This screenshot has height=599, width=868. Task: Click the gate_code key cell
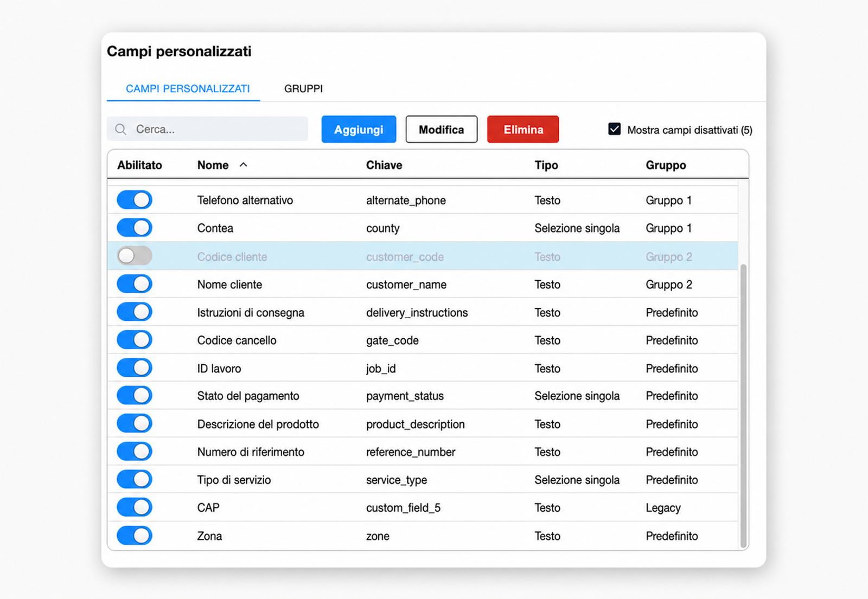pos(392,340)
